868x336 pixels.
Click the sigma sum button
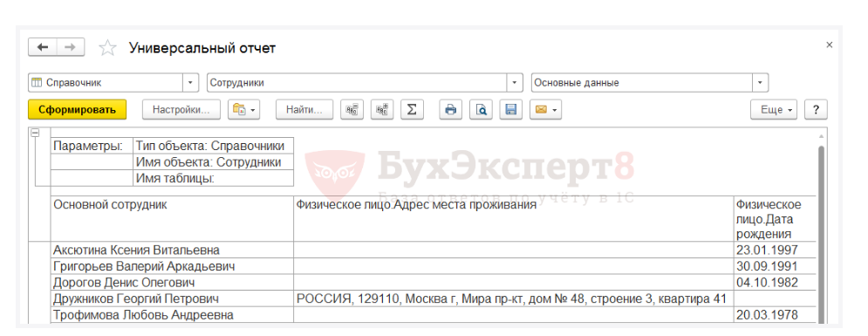(411, 110)
